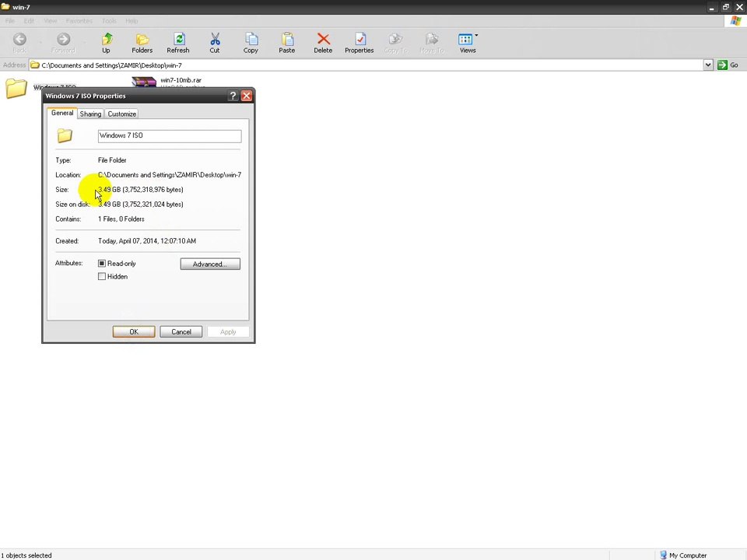Click the Size on disk value text
The width and height of the screenshot is (747, 560).
(141, 205)
